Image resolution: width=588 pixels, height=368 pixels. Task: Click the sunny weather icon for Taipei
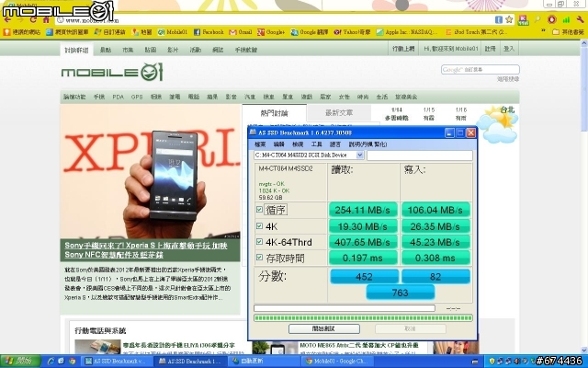click(x=497, y=127)
